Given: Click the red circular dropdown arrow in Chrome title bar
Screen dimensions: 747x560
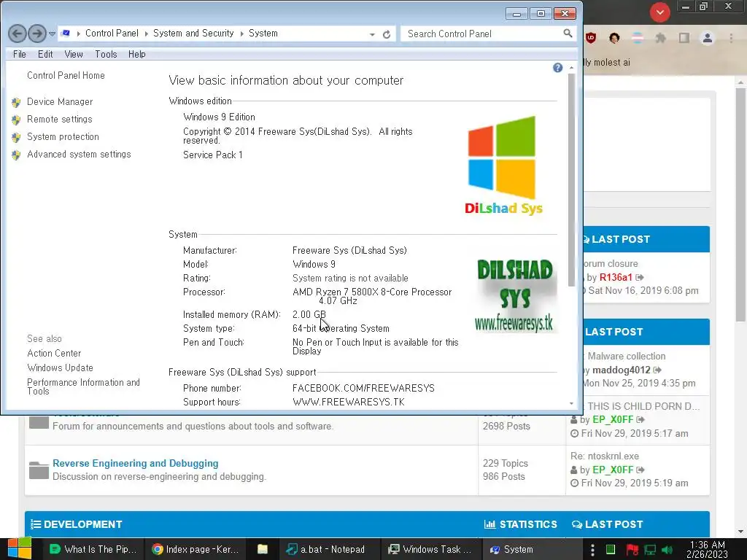Looking at the screenshot, I should click(x=659, y=12).
